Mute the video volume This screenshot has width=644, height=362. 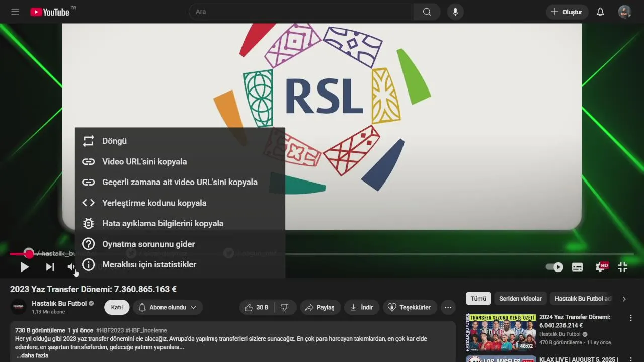coord(71,267)
